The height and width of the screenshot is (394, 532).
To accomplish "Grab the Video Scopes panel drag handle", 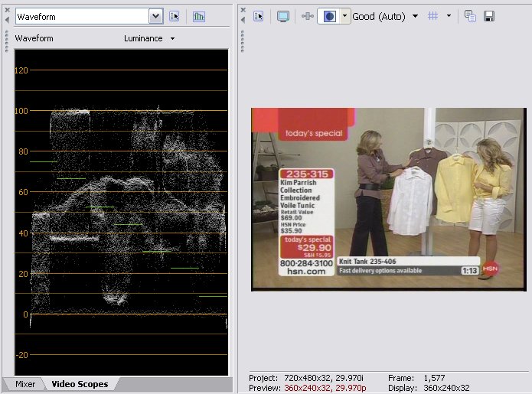I will [6, 41].
